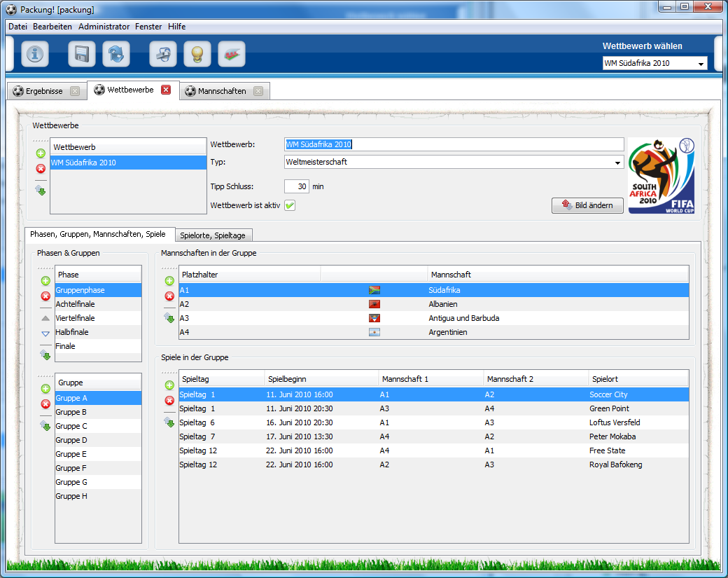Switch to the 'Spielorte, Spieltage' tab
The width and height of the screenshot is (728, 578).
[213, 235]
